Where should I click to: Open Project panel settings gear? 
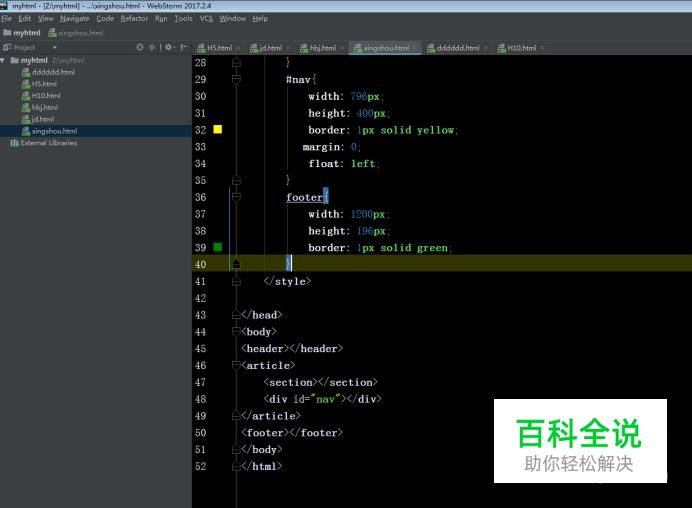tap(168, 47)
